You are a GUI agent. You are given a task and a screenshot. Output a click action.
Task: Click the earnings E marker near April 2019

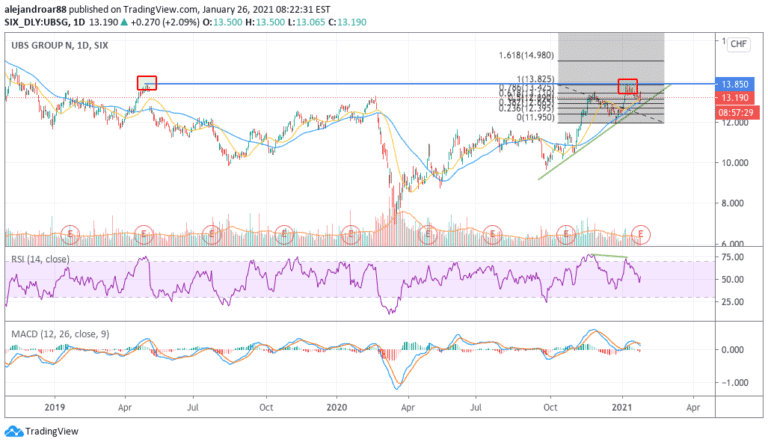coord(143,235)
